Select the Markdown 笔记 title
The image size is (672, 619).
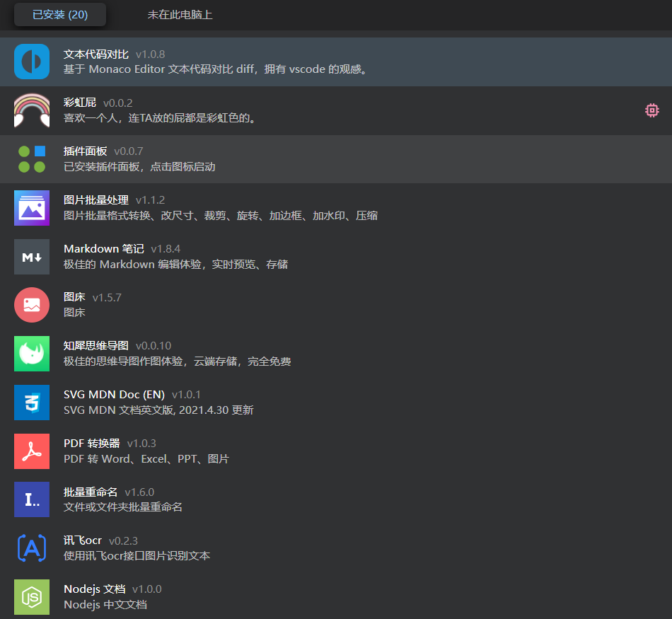104,248
